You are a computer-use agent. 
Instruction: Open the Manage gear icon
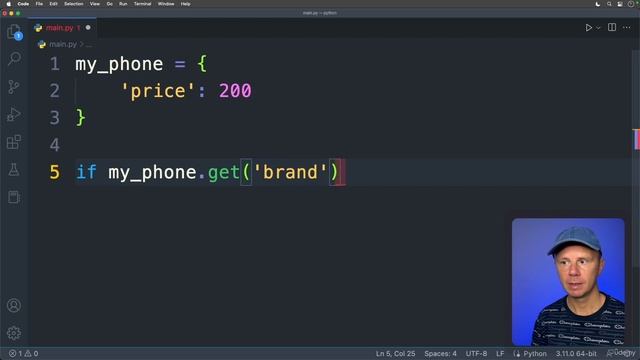(14, 333)
